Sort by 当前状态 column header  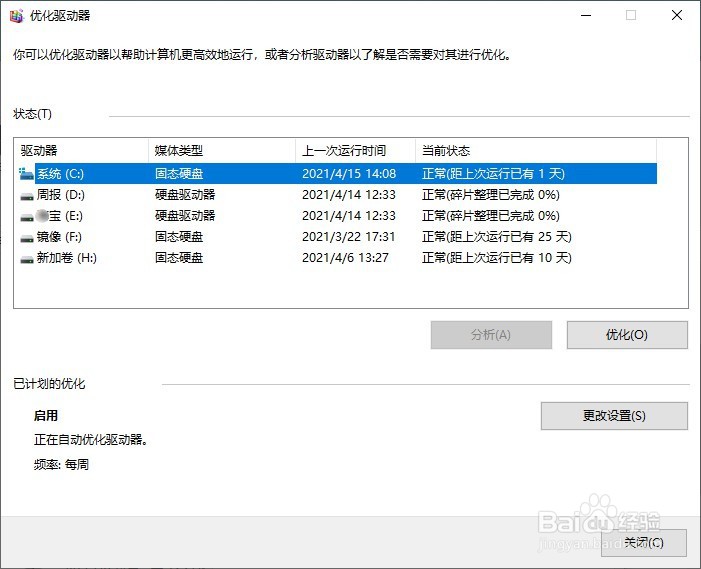(536, 151)
